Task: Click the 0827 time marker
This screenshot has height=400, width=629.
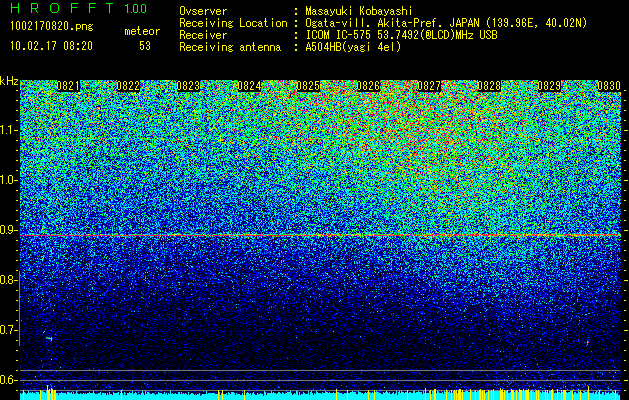Action: coord(429,86)
